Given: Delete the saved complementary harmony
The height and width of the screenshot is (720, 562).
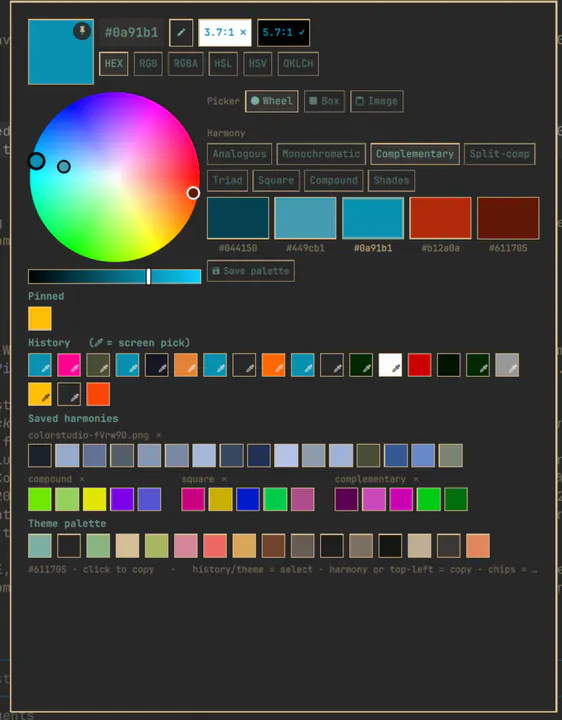Looking at the screenshot, I should coord(416,479).
